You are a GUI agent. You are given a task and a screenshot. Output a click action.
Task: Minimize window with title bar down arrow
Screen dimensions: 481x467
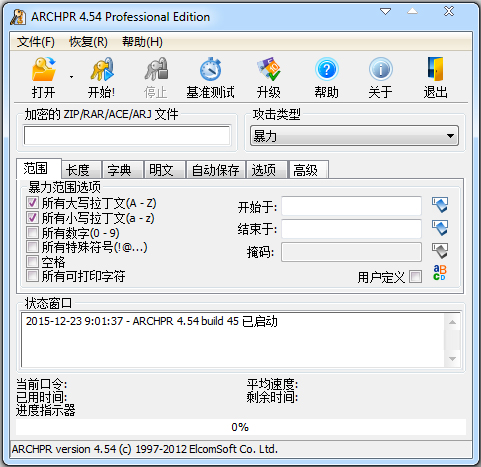pos(386,12)
